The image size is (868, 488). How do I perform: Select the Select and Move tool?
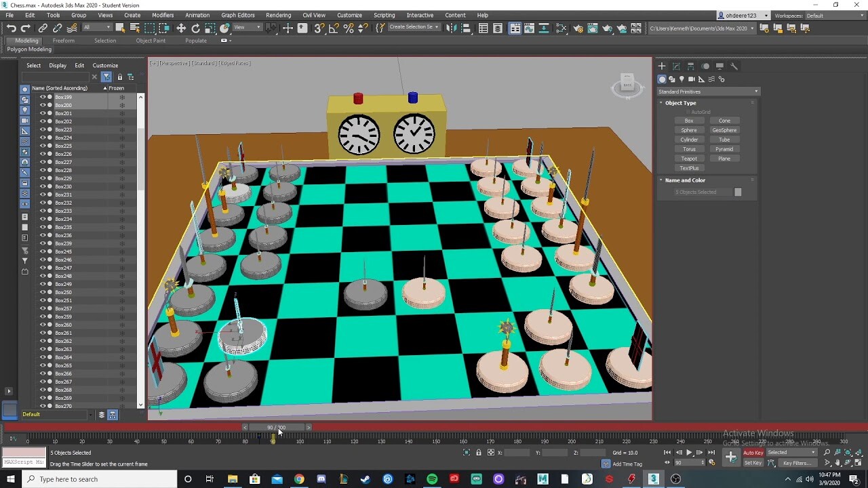182,28
